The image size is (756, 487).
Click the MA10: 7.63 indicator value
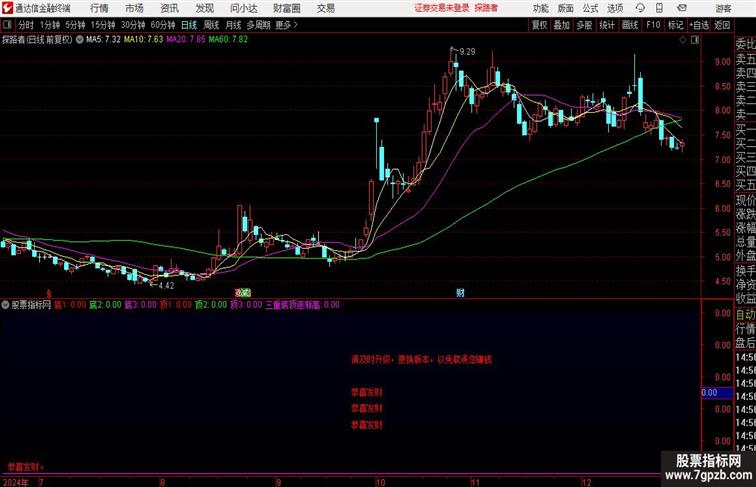tap(143, 40)
